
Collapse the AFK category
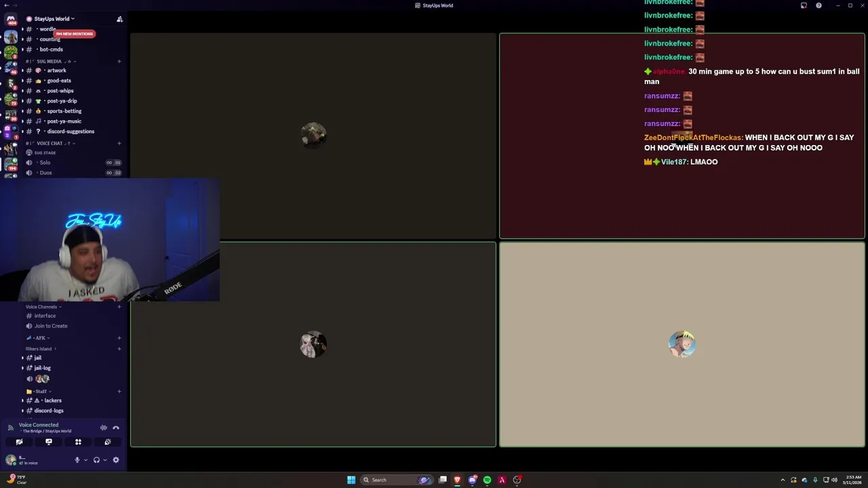[38, 338]
